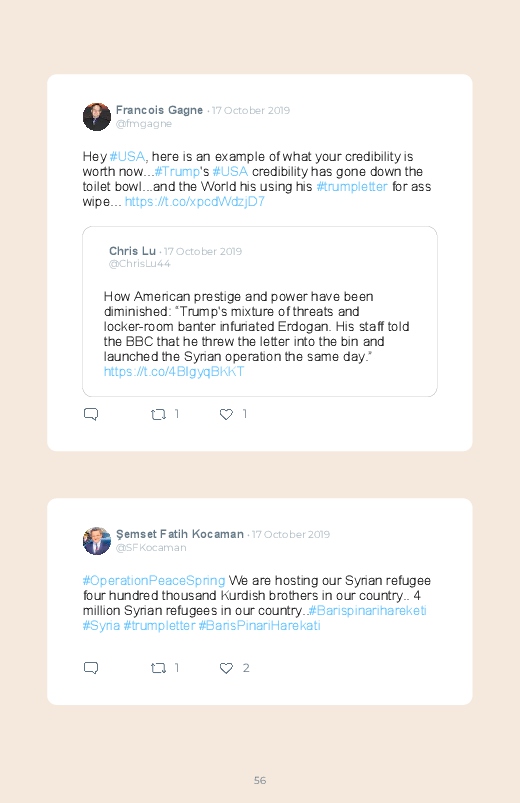This screenshot has width=520, height=803.
Task: Open the #trumpletter hashtag in Gagne tweet
Action: (x=352, y=186)
